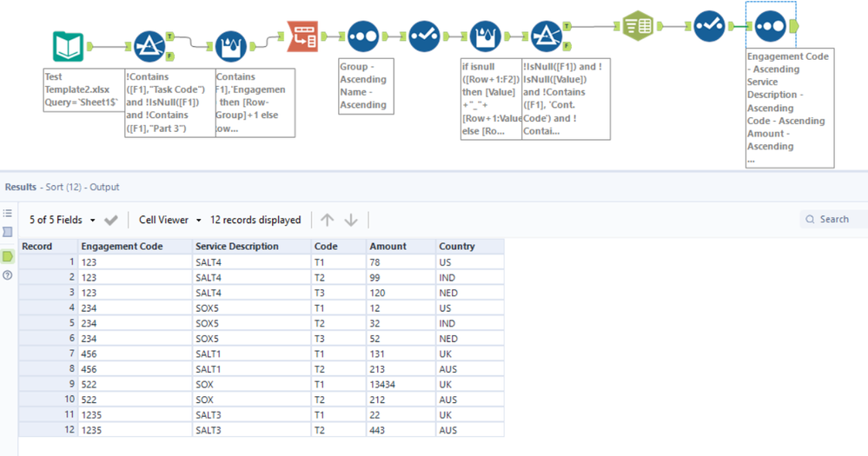Image resolution: width=868 pixels, height=456 pixels.
Task: Select the Amount 443 cell
Action: coord(401,430)
